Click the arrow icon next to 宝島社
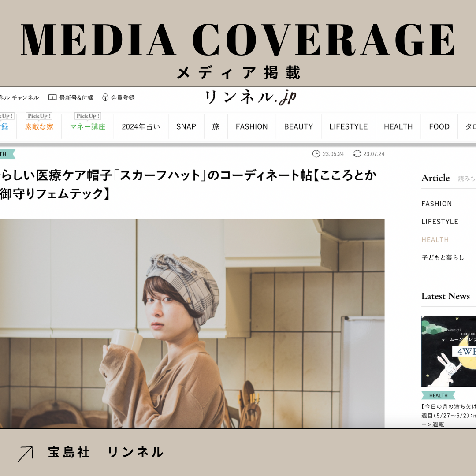 tap(25, 454)
